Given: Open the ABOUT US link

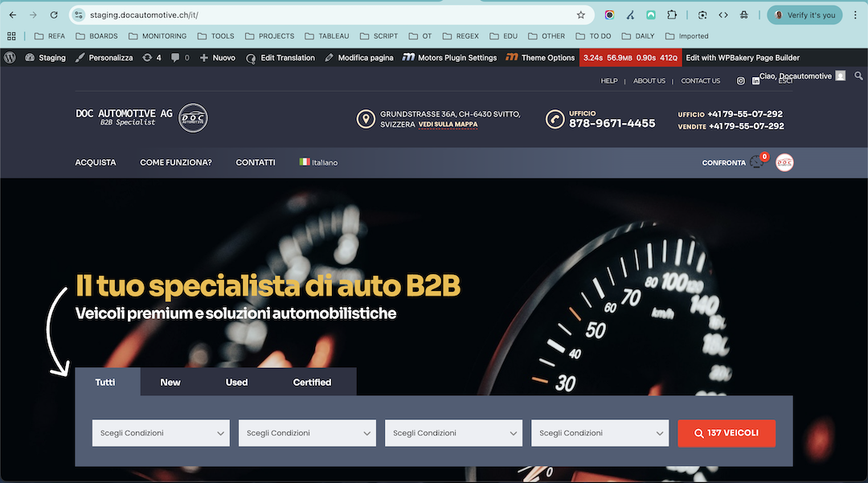Looking at the screenshot, I should click(x=649, y=81).
